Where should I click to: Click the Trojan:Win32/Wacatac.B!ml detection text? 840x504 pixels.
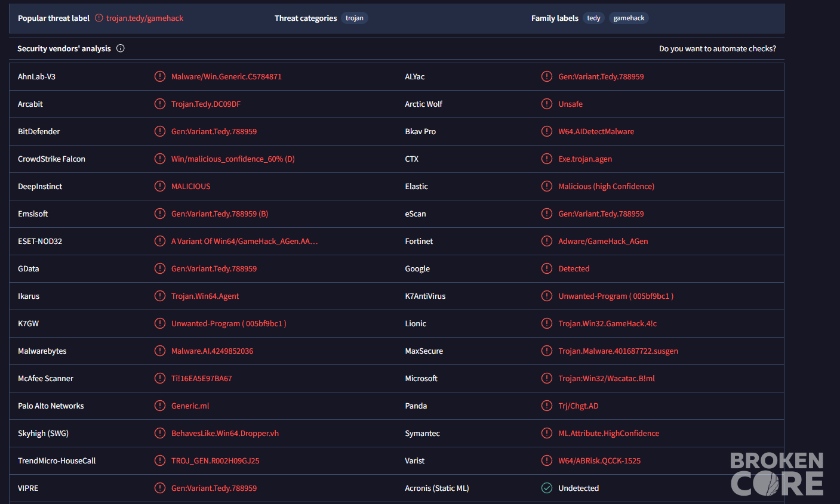coord(607,378)
